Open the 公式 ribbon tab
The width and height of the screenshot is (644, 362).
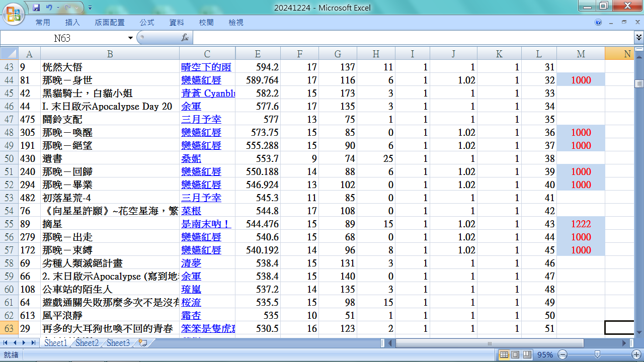(147, 23)
